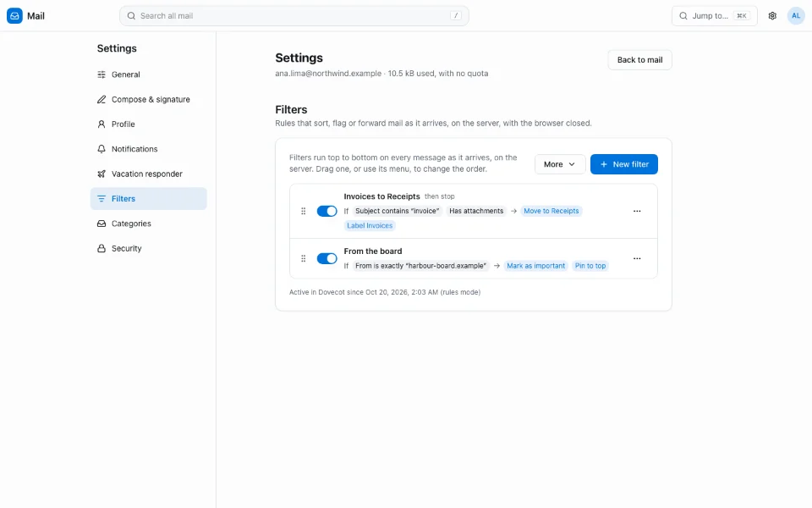Viewport: 812px width, 508px height.
Task: Click the Has attachments condition chip
Action: click(476, 211)
